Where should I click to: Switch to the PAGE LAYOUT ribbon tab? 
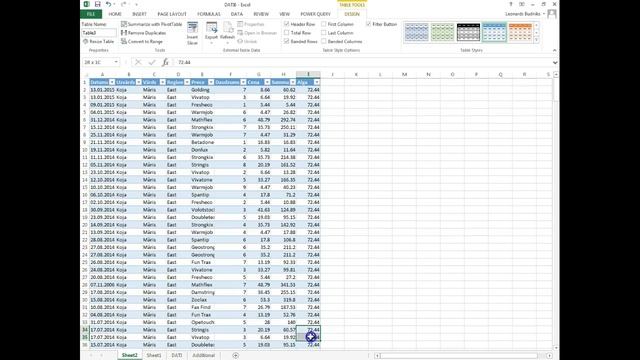tap(172, 14)
